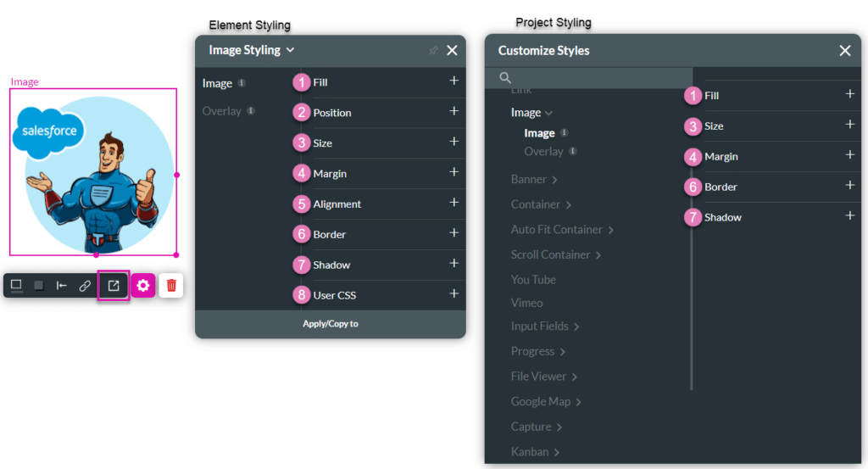This screenshot has height=469, width=868.
Task: Open the pink gear settings icon
Action: click(143, 286)
